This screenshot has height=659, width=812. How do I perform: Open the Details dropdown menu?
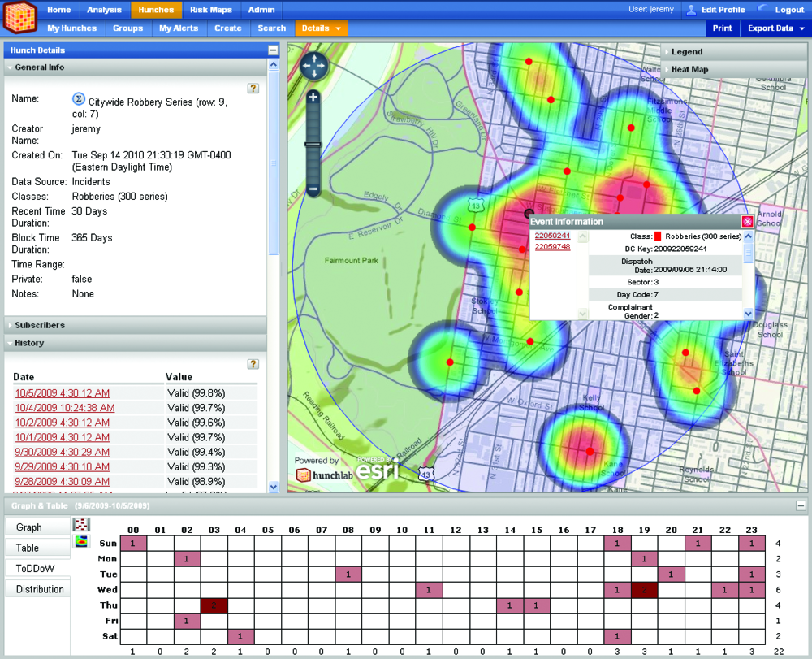(322, 27)
